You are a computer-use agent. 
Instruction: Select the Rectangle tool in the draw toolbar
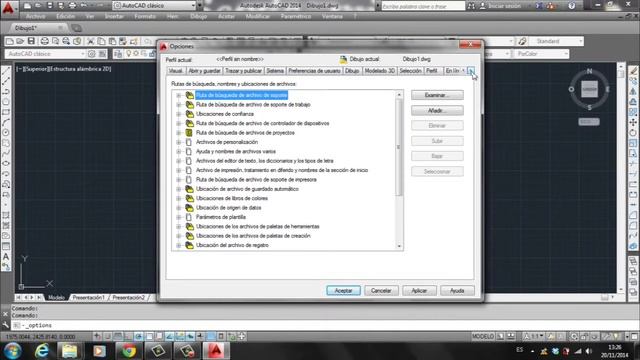[x=6, y=112]
